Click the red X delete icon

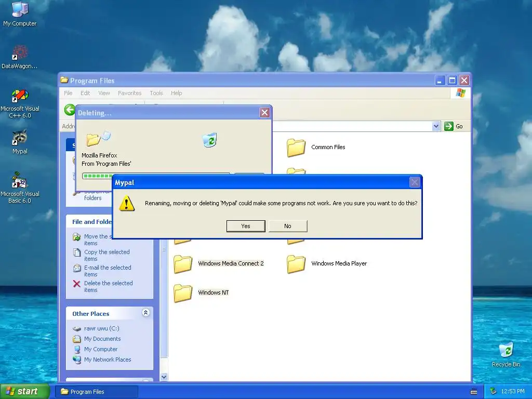coord(77,284)
